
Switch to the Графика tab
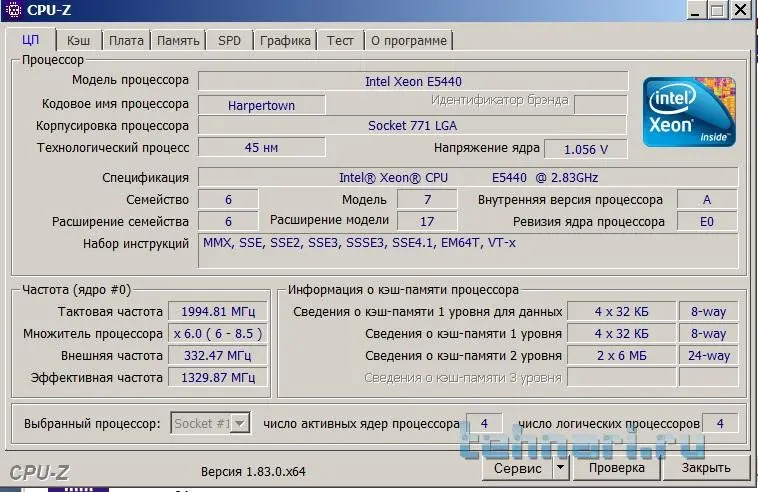click(285, 41)
